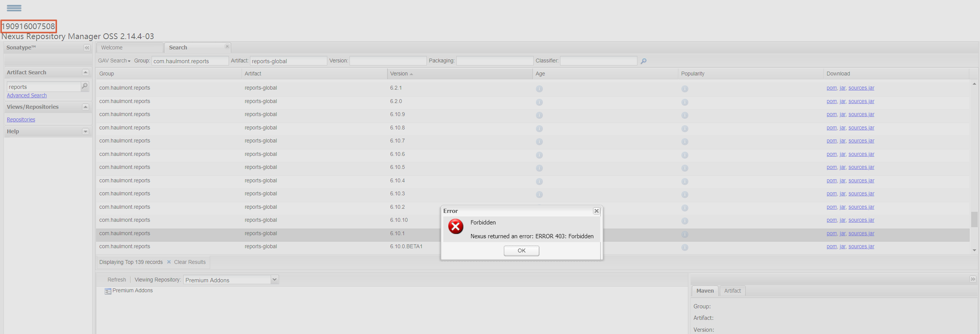Close the Search tab with its x icon
The width and height of the screenshot is (980, 334).
(227, 46)
